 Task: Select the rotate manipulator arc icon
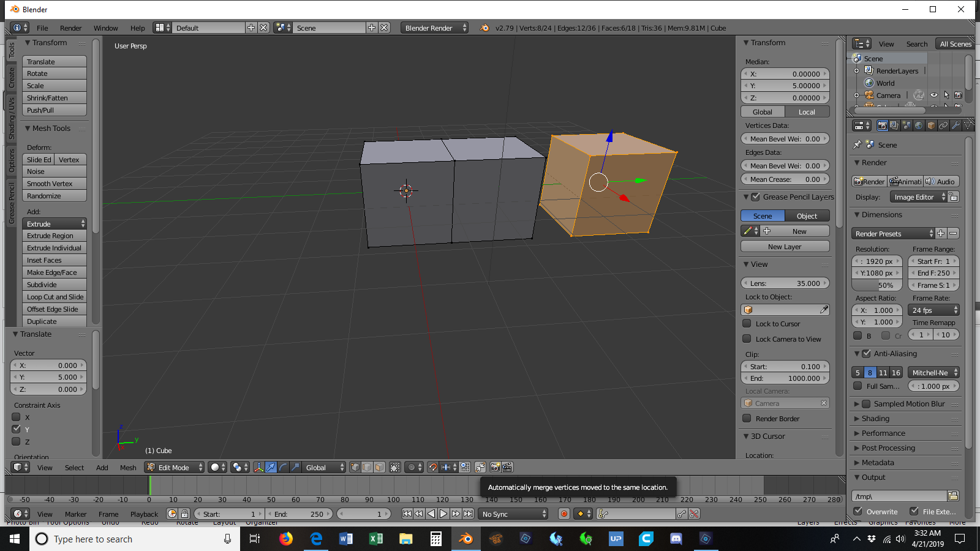pos(283,467)
